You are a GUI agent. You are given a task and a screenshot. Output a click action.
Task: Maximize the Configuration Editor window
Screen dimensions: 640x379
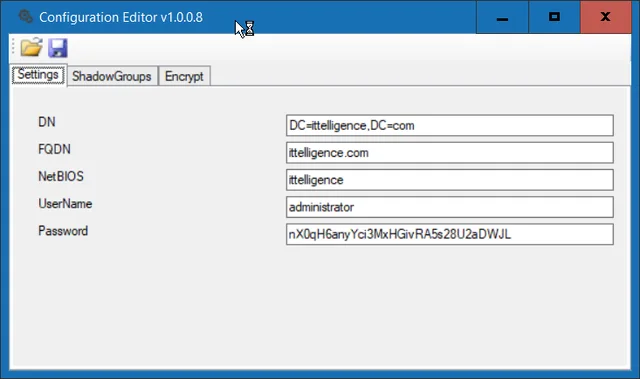pos(554,17)
